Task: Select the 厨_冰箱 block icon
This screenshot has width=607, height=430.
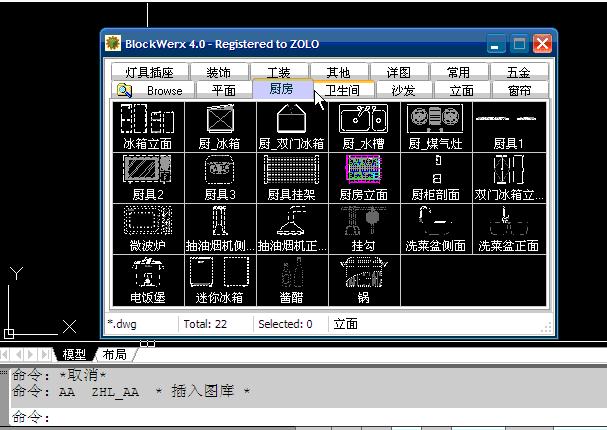Action: coord(220,127)
